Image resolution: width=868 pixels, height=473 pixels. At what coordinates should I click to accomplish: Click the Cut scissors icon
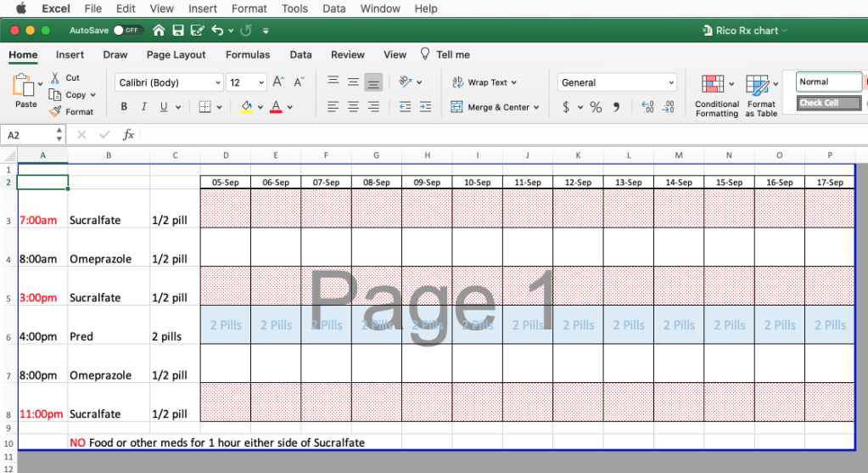(55, 77)
